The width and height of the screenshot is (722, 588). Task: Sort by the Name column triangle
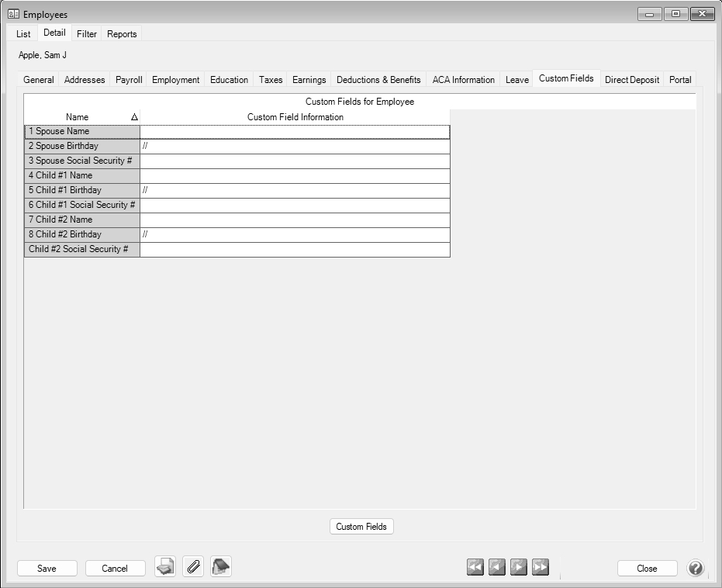[134, 117]
